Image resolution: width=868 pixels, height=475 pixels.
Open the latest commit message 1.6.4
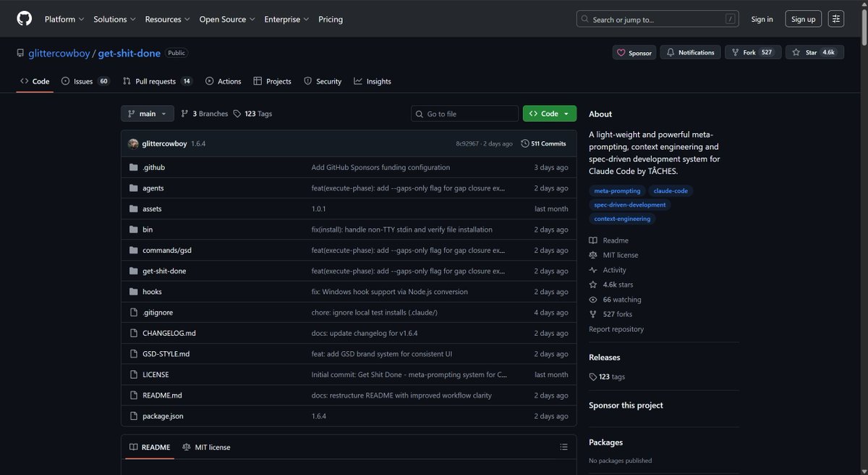pyautogui.click(x=198, y=144)
